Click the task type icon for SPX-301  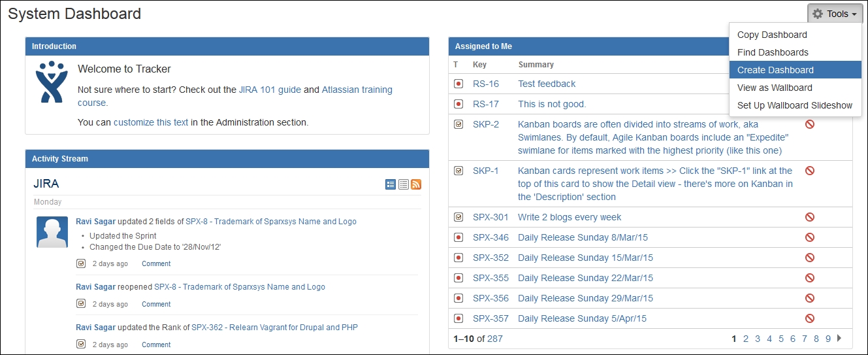[458, 217]
